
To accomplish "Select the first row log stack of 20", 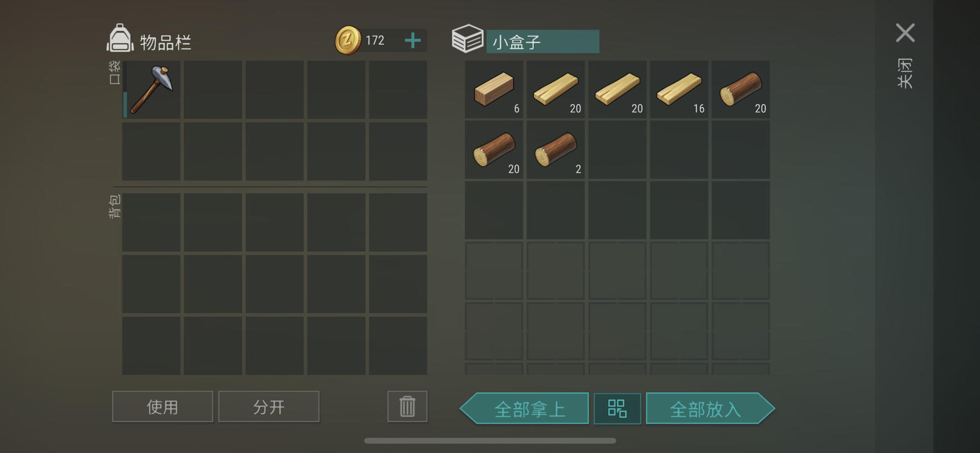I will tap(740, 90).
